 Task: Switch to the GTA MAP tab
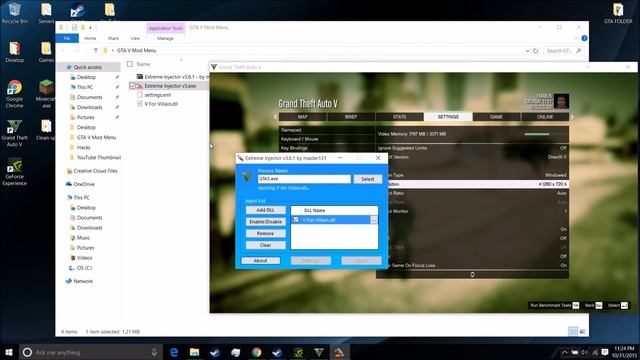pos(302,117)
